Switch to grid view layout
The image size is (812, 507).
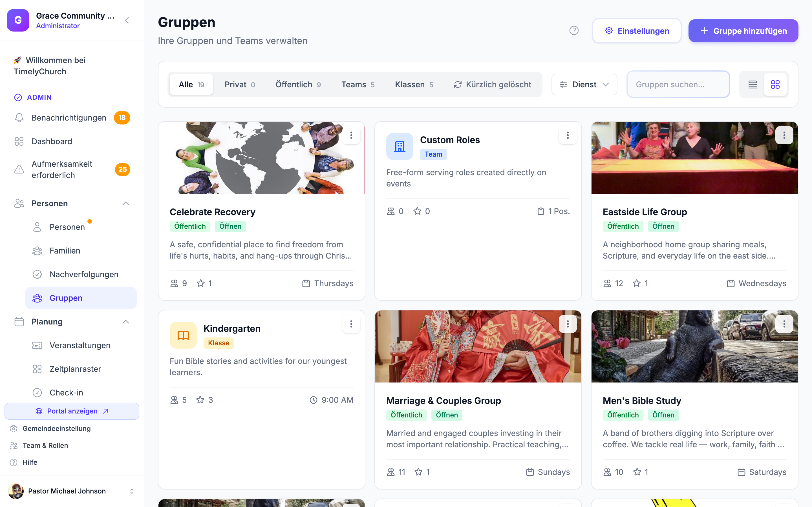click(x=775, y=84)
